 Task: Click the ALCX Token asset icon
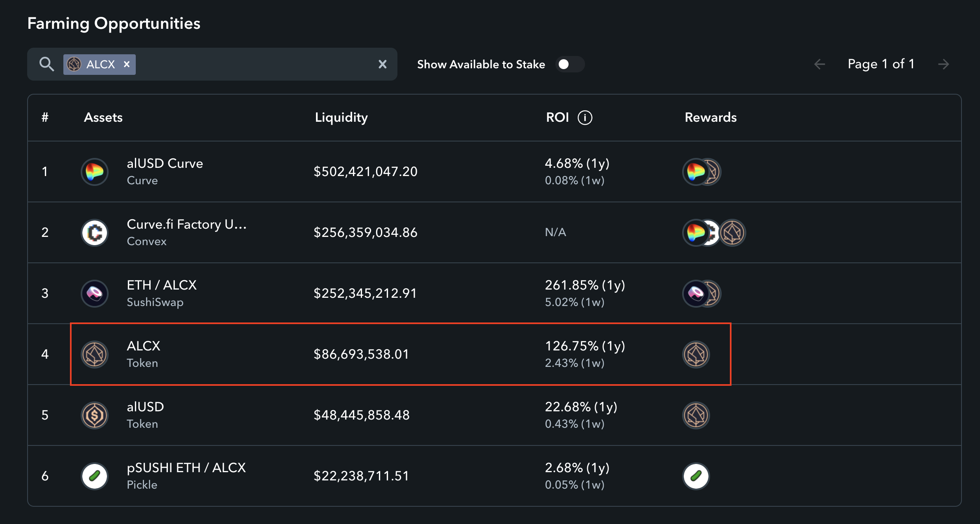click(95, 354)
